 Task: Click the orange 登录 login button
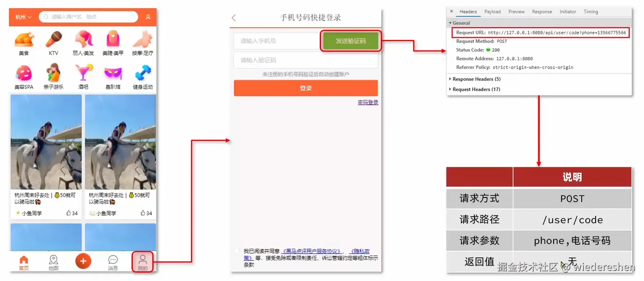pyautogui.click(x=306, y=88)
